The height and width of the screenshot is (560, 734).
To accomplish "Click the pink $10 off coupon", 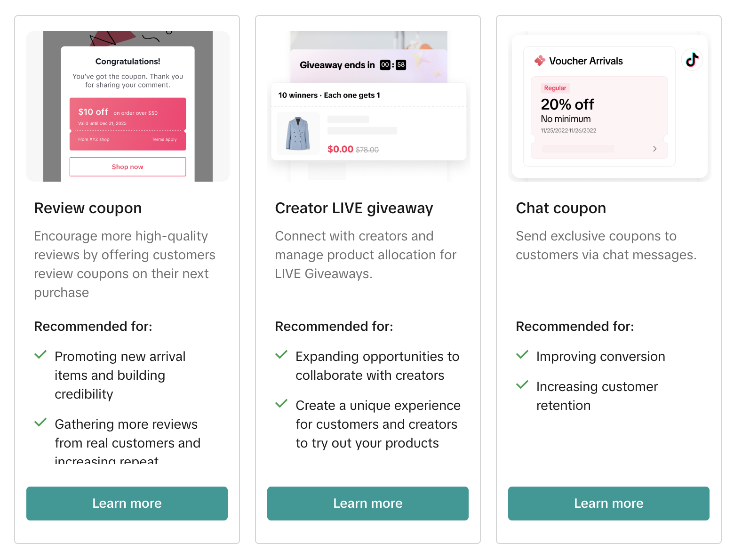I will (x=128, y=124).
